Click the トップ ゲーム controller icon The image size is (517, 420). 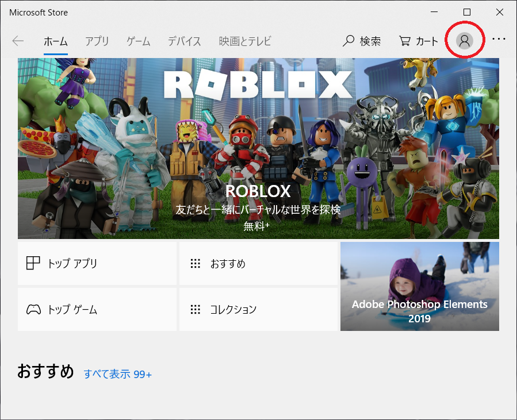pyautogui.click(x=33, y=310)
